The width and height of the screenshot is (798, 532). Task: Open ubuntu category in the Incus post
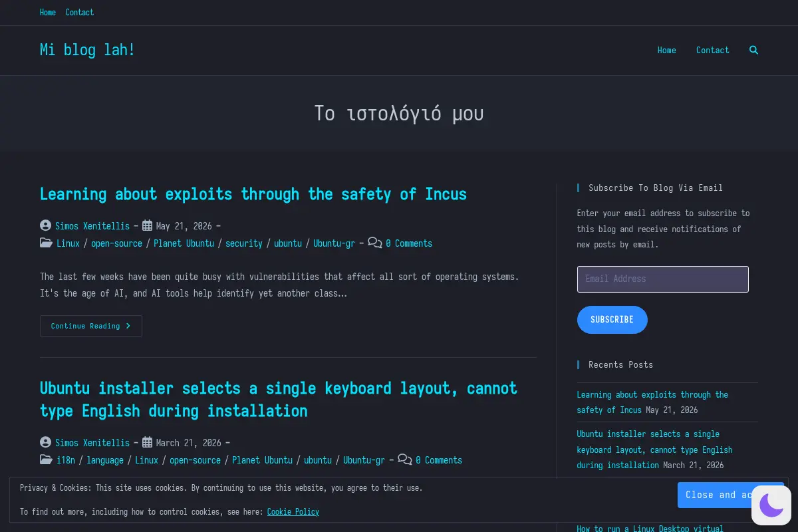point(288,243)
